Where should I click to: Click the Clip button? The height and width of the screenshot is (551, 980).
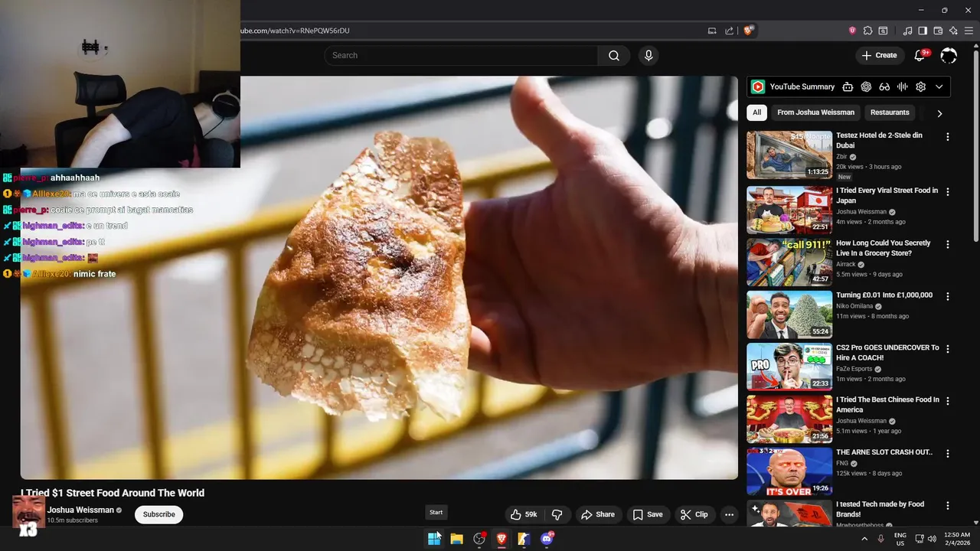click(694, 514)
